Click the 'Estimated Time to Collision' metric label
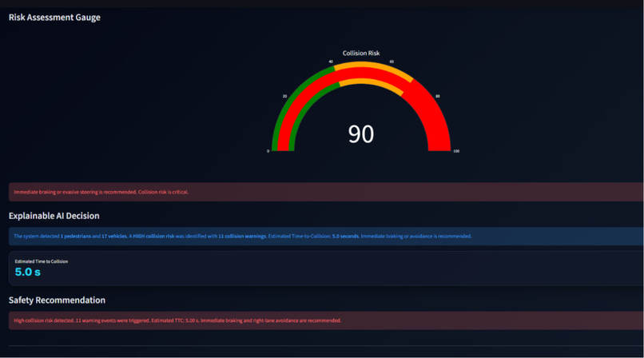 pyautogui.click(x=42, y=261)
